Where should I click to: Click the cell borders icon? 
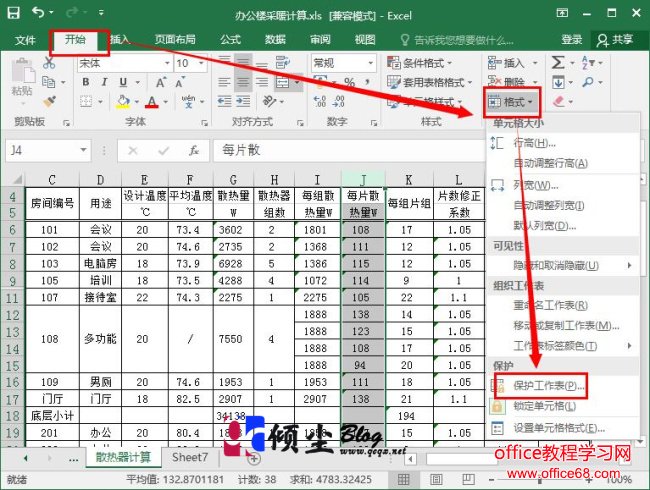click(x=86, y=101)
